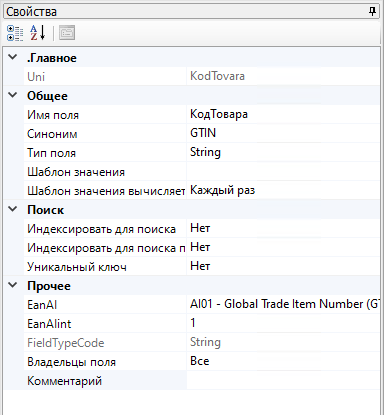Pin the Свойства panel
This screenshot has width=384, height=415.
(x=372, y=12)
